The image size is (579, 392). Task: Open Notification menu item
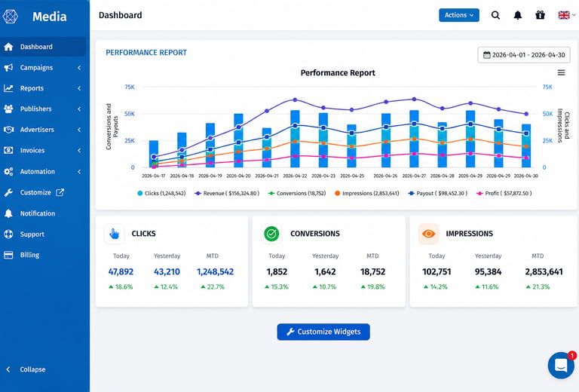click(43, 213)
